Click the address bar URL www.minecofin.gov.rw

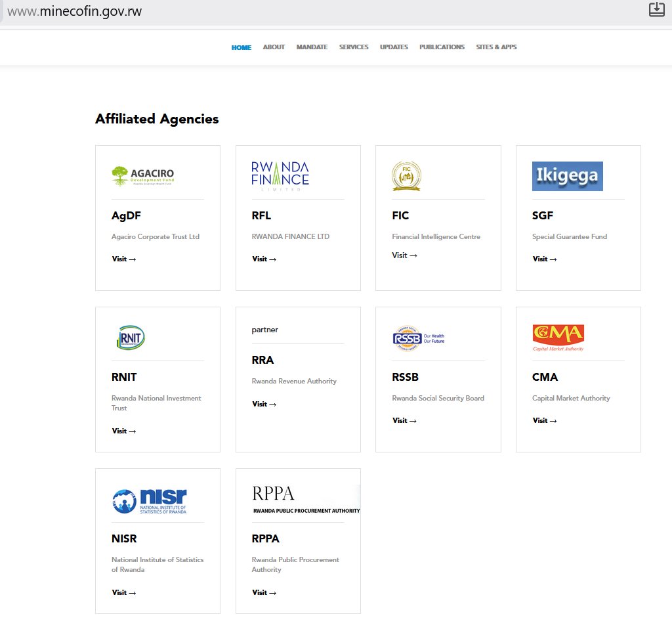point(75,11)
